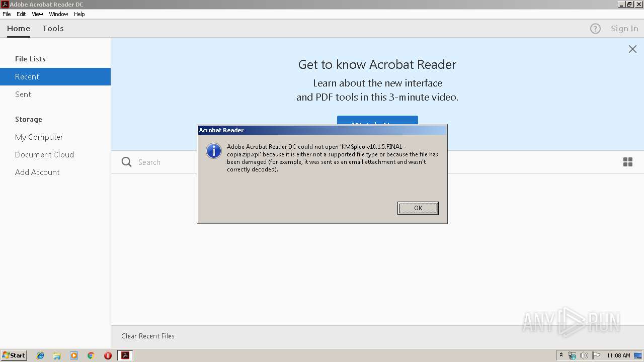The height and width of the screenshot is (362, 644).
Task: Click the blue Watch Now button
Action: coord(377,121)
